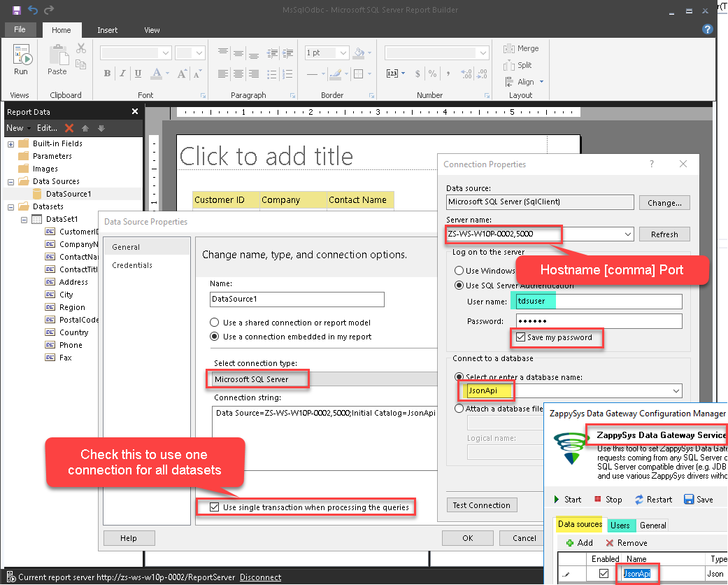Select 'Select or enter a database name' option
Viewport: 728px width, 585px height.
pyautogui.click(x=459, y=377)
